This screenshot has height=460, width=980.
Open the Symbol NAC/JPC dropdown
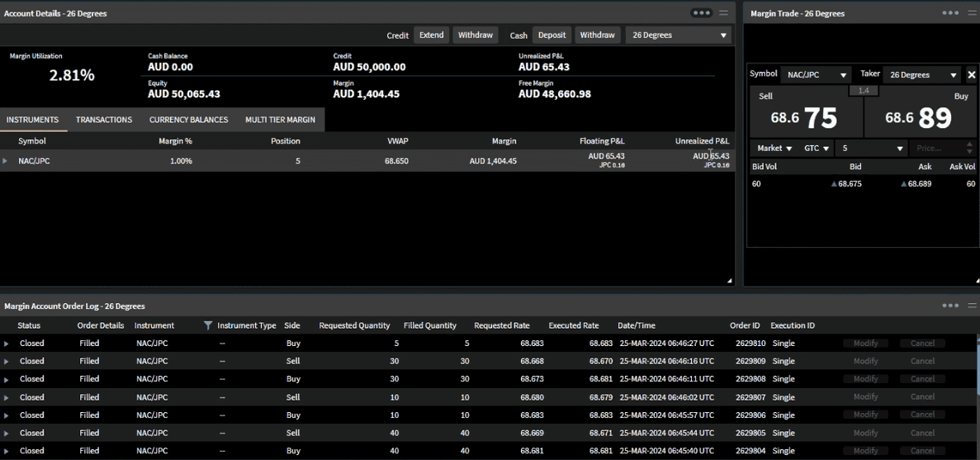(x=816, y=75)
